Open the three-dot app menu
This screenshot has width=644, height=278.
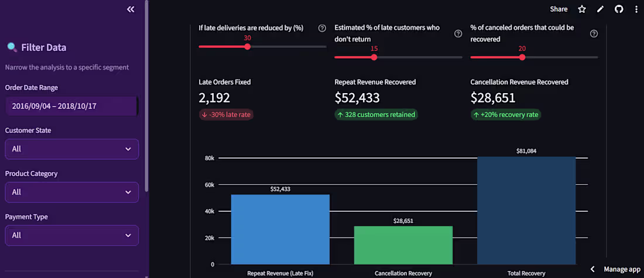pyautogui.click(x=636, y=9)
